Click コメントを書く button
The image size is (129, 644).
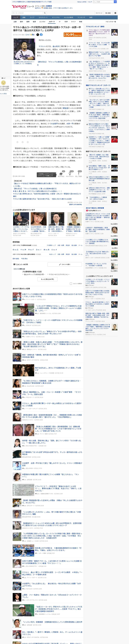pos(65,264)
